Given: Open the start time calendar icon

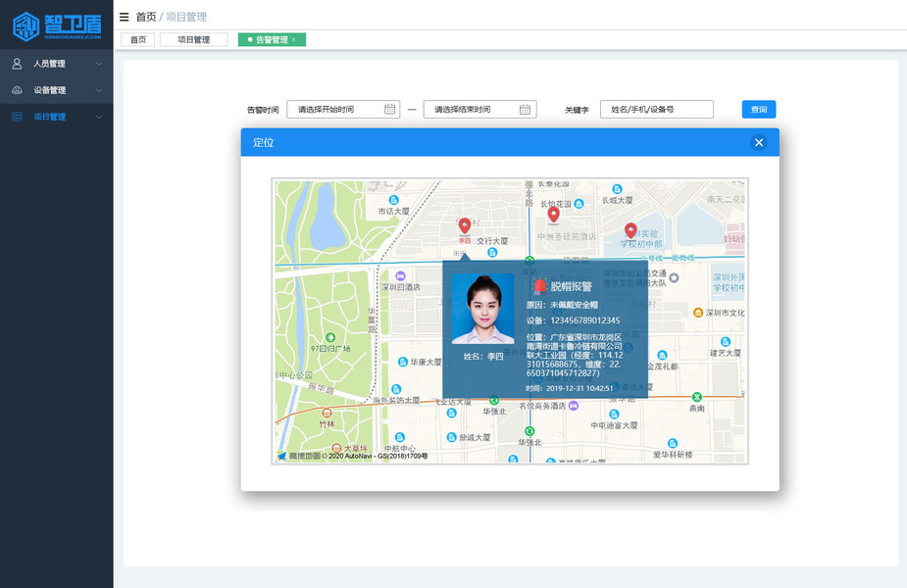Looking at the screenshot, I should tap(390, 109).
